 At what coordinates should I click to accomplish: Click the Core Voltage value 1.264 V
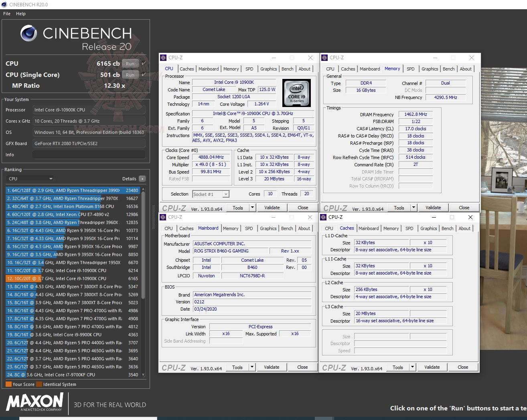[262, 104]
